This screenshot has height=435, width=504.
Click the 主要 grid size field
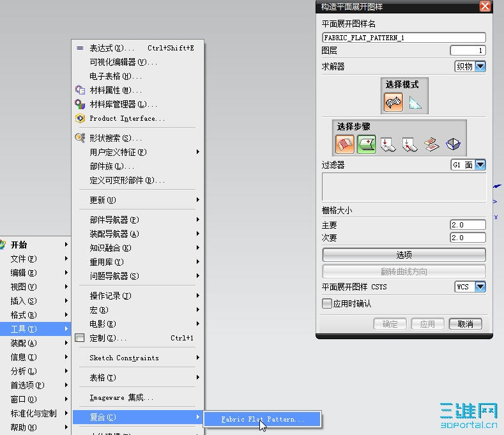point(468,225)
